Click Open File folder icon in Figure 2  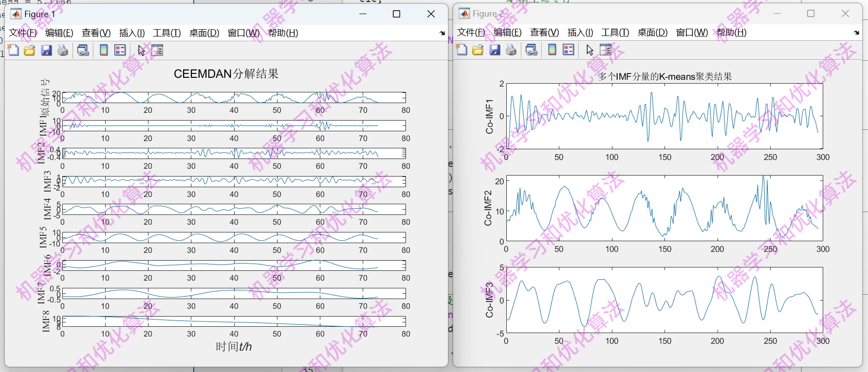pos(478,50)
